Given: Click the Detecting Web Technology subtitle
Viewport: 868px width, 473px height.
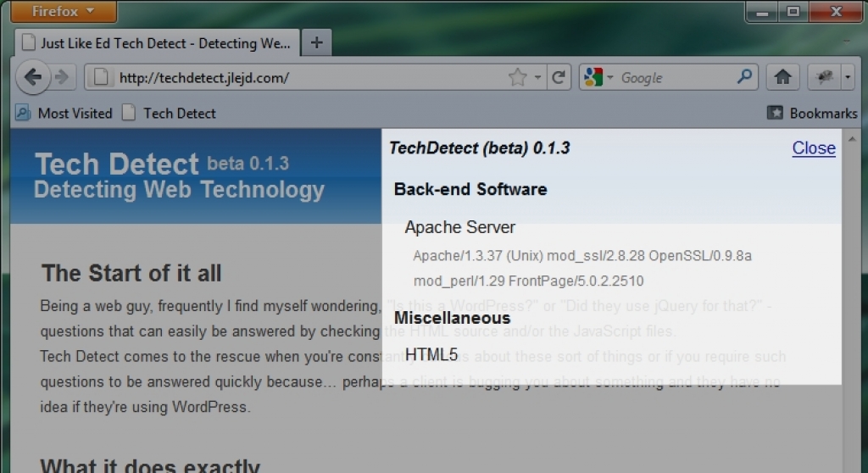Looking at the screenshot, I should [180, 189].
